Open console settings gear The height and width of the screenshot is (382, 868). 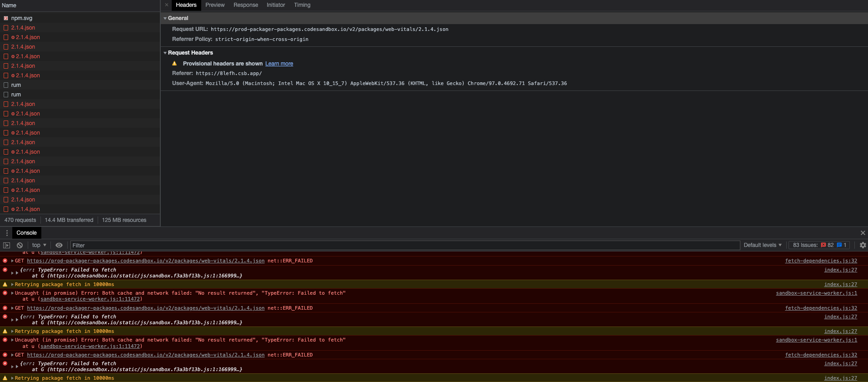click(x=863, y=245)
